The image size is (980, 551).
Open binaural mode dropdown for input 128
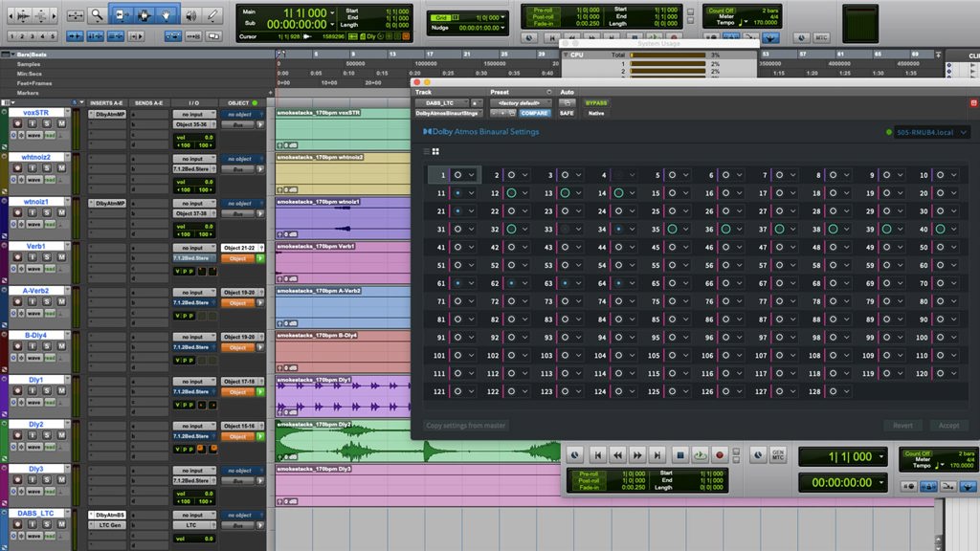click(847, 391)
